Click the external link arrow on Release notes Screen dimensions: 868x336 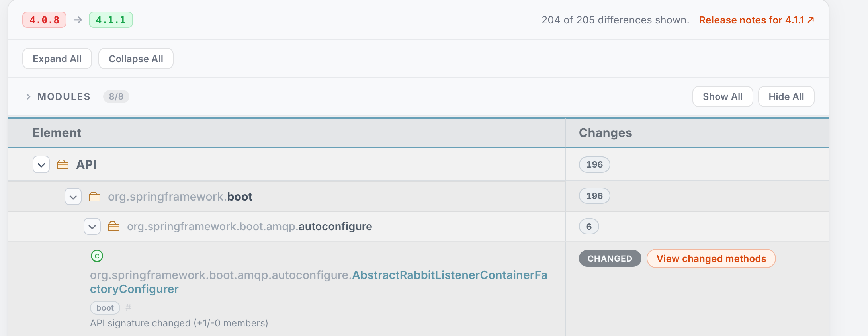click(811, 20)
